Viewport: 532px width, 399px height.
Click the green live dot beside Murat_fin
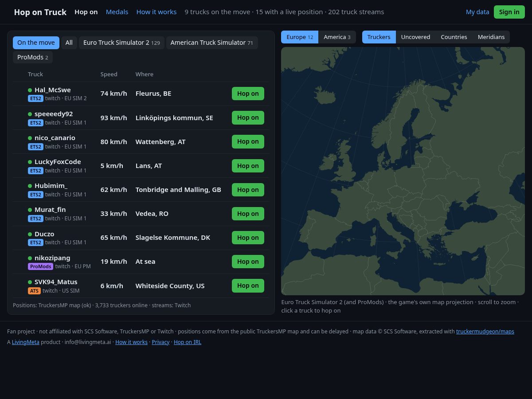point(30,210)
